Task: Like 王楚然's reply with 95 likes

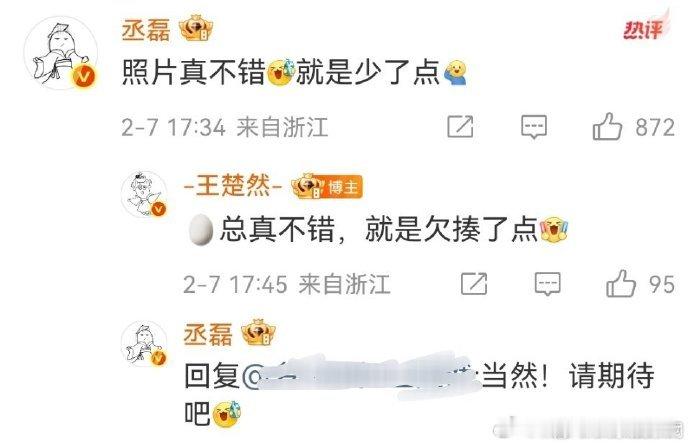Action: pyautogui.click(x=621, y=284)
